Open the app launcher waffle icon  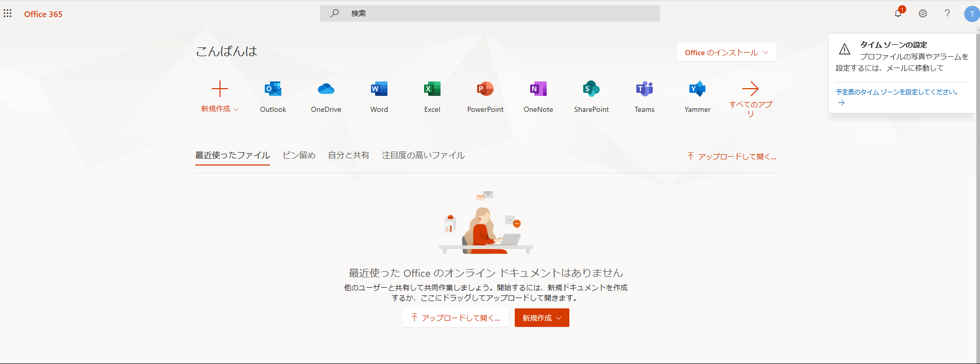[x=8, y=13]
